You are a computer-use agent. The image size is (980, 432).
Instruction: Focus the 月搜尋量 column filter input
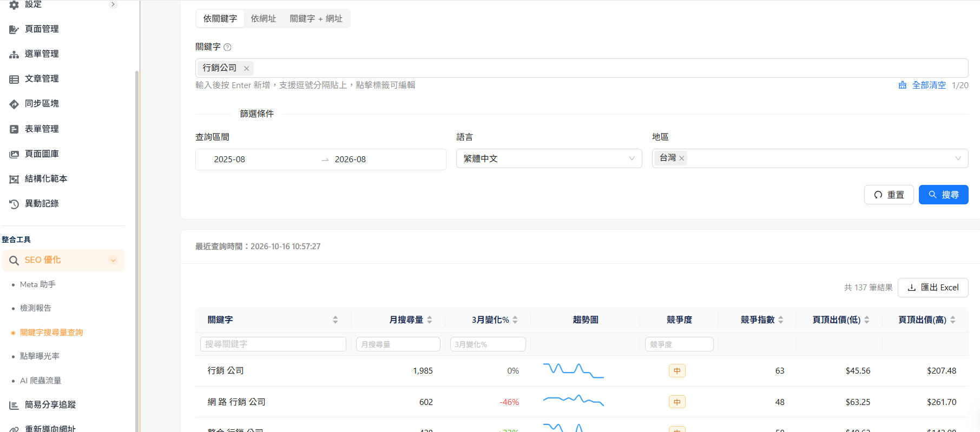pos(398,344)
